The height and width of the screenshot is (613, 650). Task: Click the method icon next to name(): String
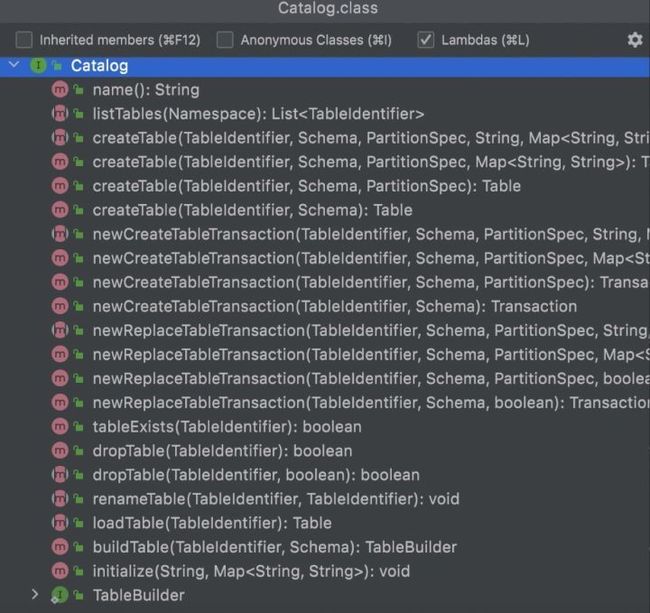[x=60, y=90]
